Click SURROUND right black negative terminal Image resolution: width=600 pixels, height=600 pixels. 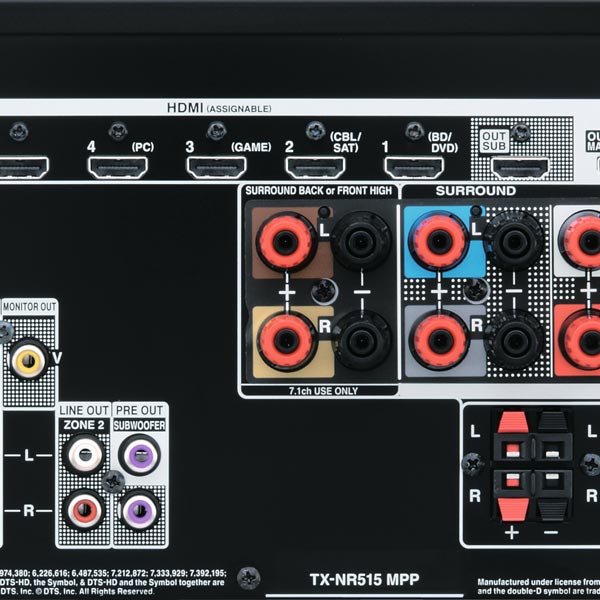tap(514, 341)
